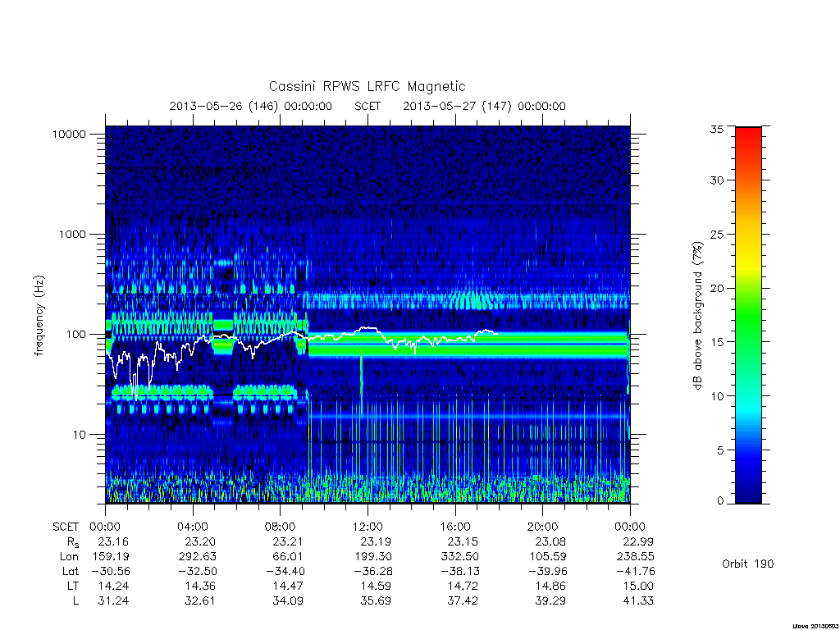Click the 10 frequency tick label
The width and height of the screenshot is (840, 630).
click(x=80, y=435)
